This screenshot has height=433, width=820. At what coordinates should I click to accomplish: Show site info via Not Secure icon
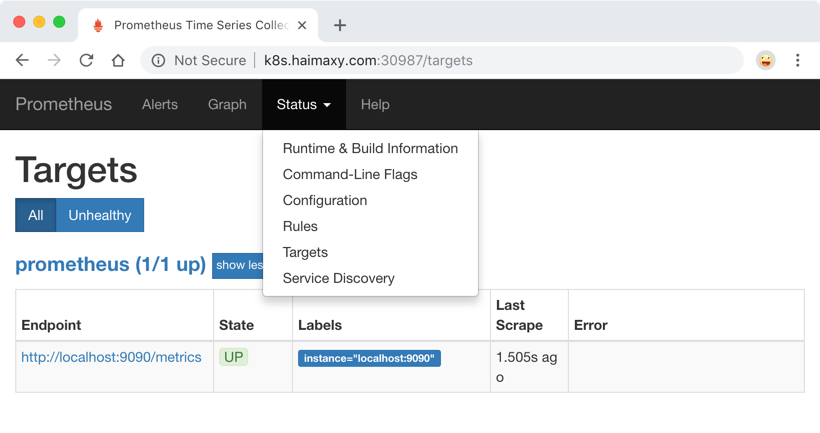158,61
